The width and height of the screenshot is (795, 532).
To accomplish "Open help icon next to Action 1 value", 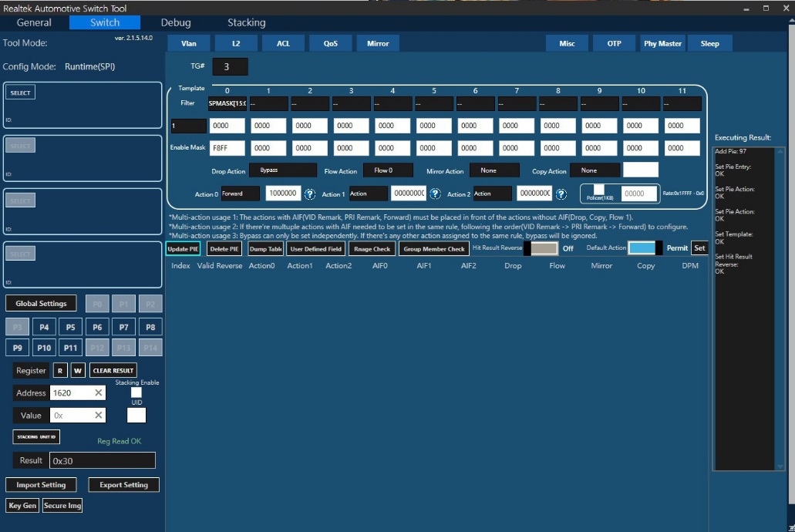I will 434,194.
